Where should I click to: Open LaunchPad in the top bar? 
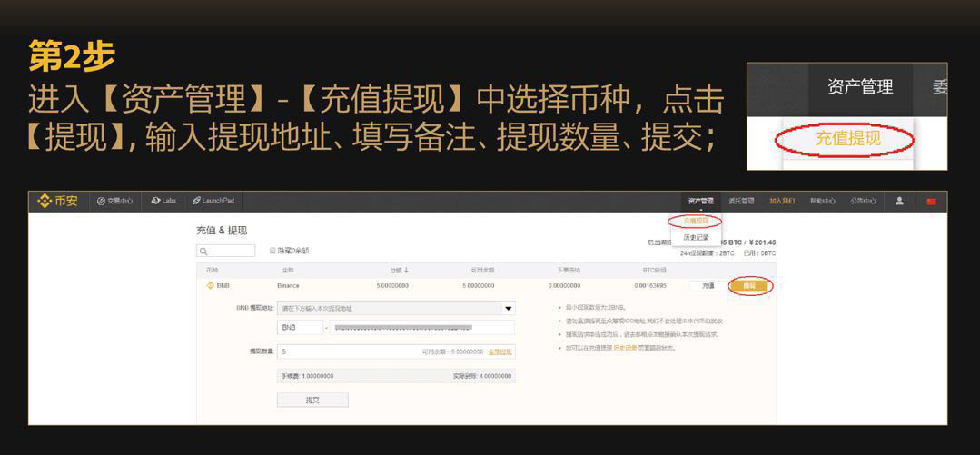(213, 202)
